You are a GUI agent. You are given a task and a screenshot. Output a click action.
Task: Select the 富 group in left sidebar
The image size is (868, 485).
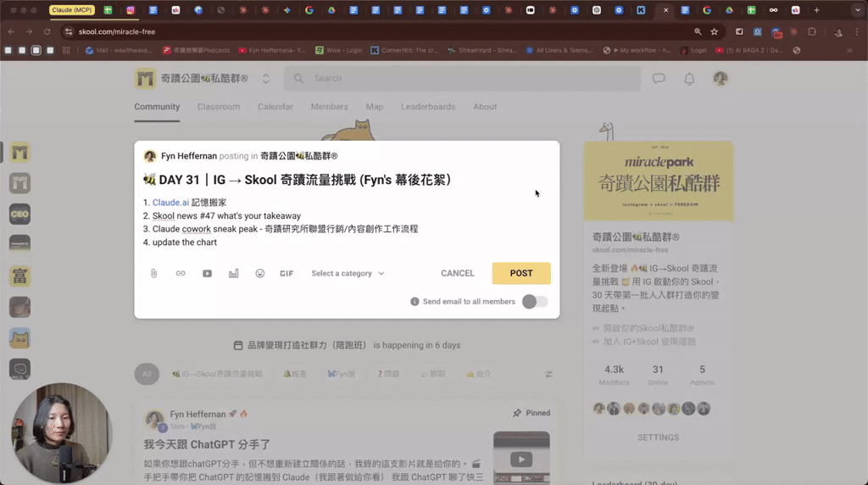[20, 276]
